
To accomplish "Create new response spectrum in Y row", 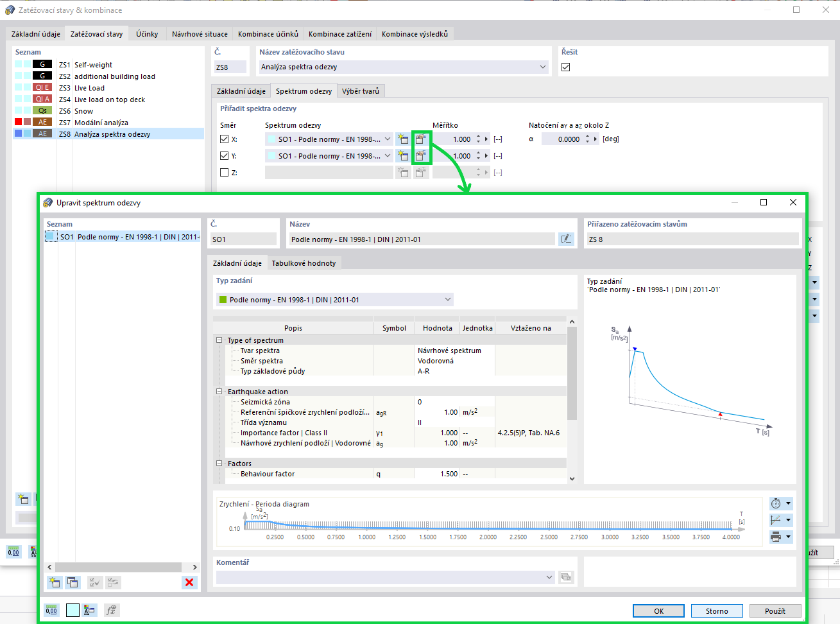I will tap(402, 156).
